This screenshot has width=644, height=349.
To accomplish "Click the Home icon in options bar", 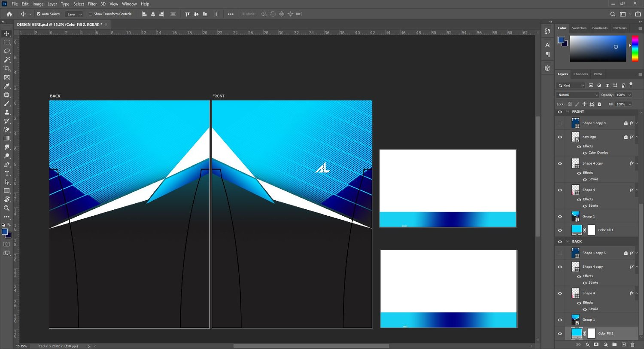I will tap(9, 14).
